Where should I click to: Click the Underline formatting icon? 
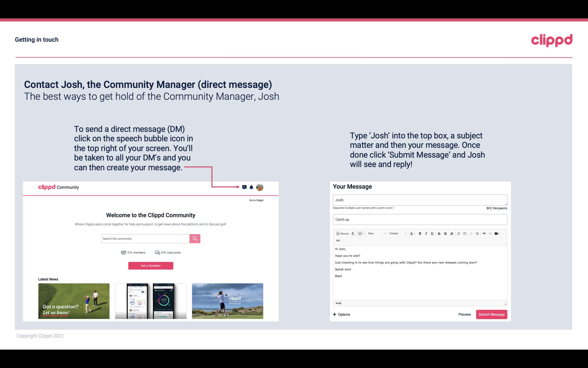[x=432, y=233]
